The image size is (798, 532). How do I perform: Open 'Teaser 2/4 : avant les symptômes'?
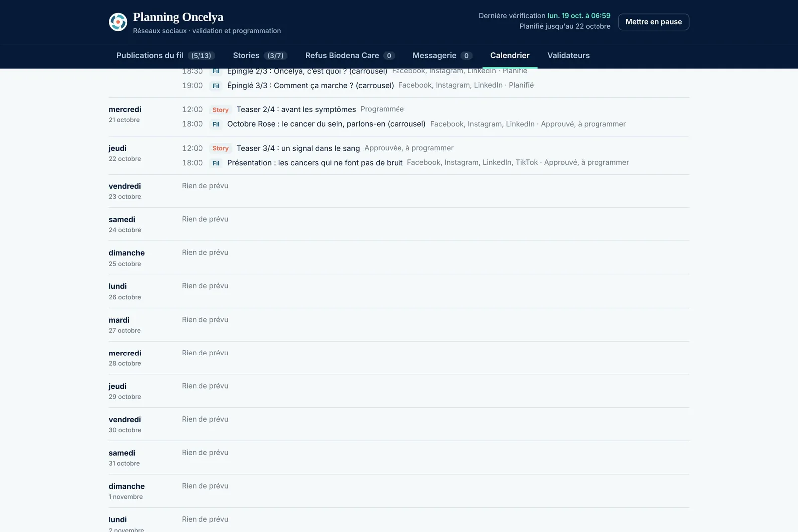296,109
